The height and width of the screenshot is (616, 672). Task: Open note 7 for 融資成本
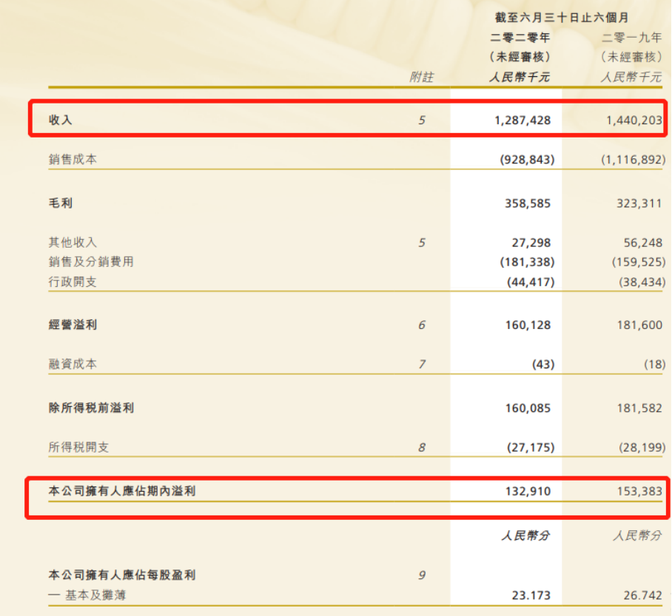[422, 364]
